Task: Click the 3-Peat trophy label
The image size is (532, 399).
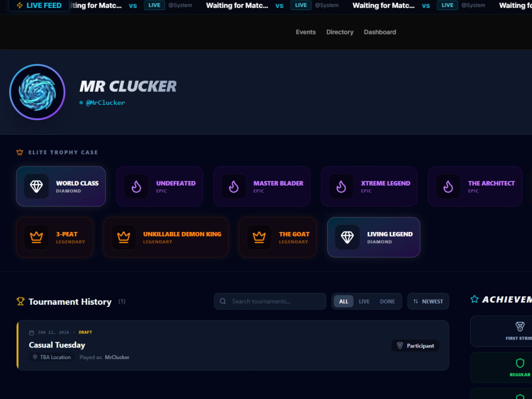Action: (x=67, y=234)
